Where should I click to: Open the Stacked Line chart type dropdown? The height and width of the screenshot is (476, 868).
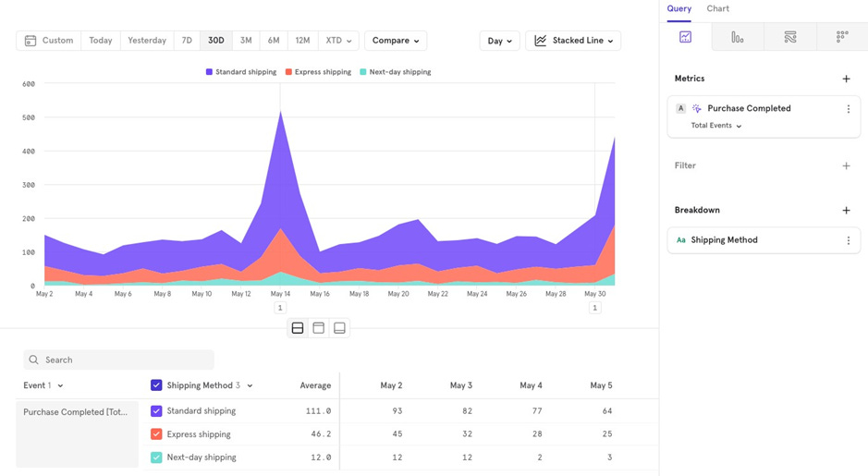click(x=573, y=41)
